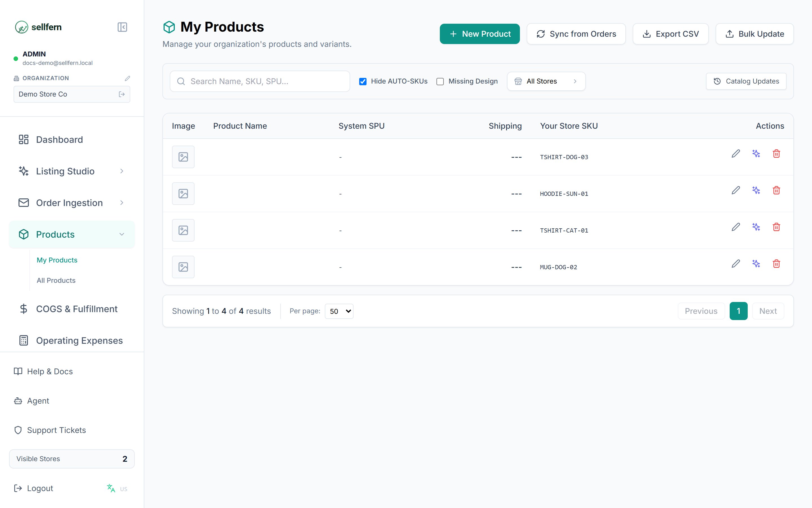Open My Products submenu item
Image resolution: width=812 pixels, height=508 pixels.
(x=57, y=260)
